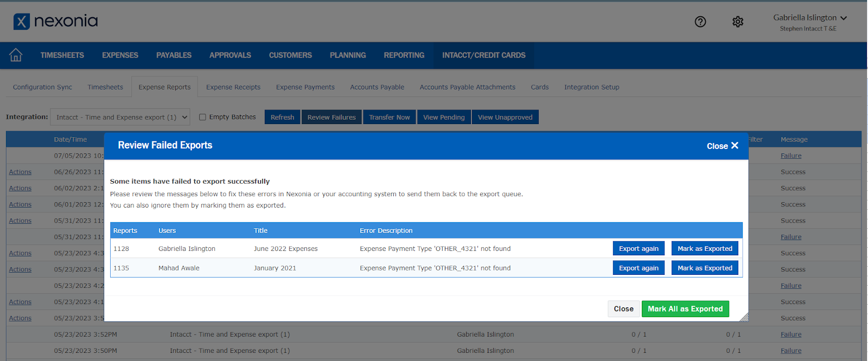Image resolution: width=868 pixels, height=361 pixels.
Task: Click the View Pending button
Action: coord(444,117)
